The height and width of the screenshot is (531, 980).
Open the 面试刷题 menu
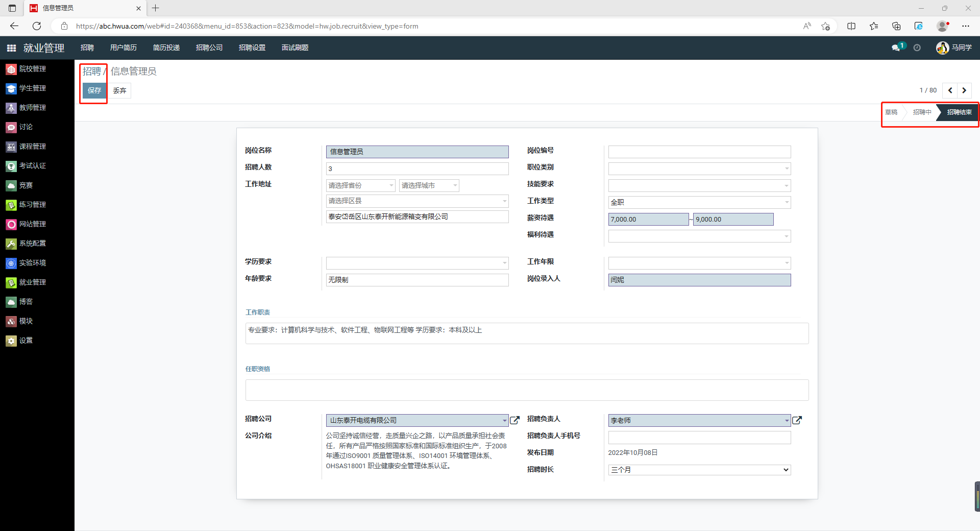(295, 47)
